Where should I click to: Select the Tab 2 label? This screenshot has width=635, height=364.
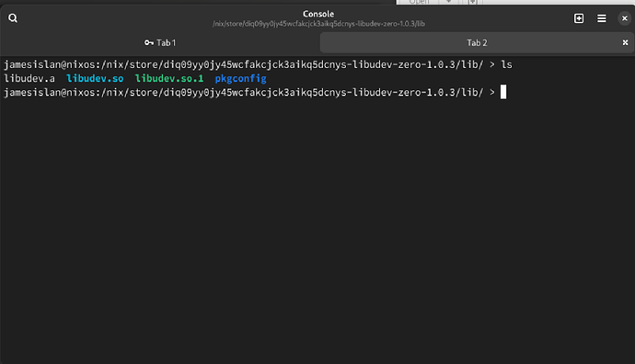pyautogui.click(x=477, y=43)
